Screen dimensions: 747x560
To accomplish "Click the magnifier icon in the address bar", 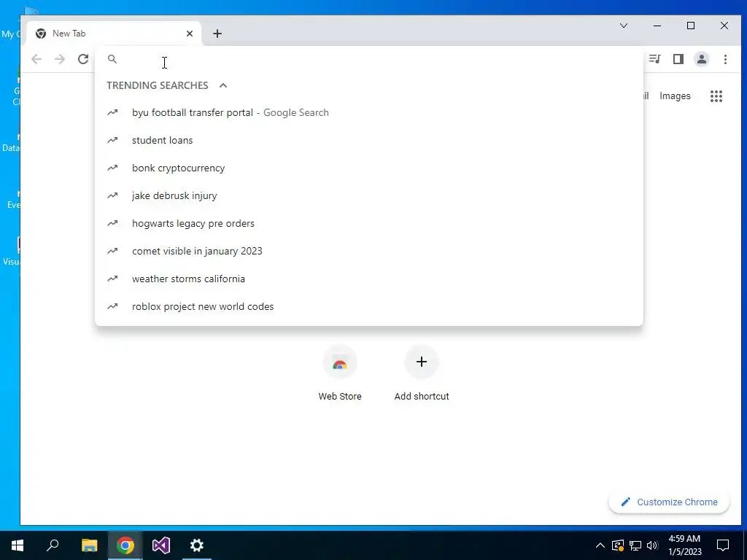I will click(x=112, y=59).
